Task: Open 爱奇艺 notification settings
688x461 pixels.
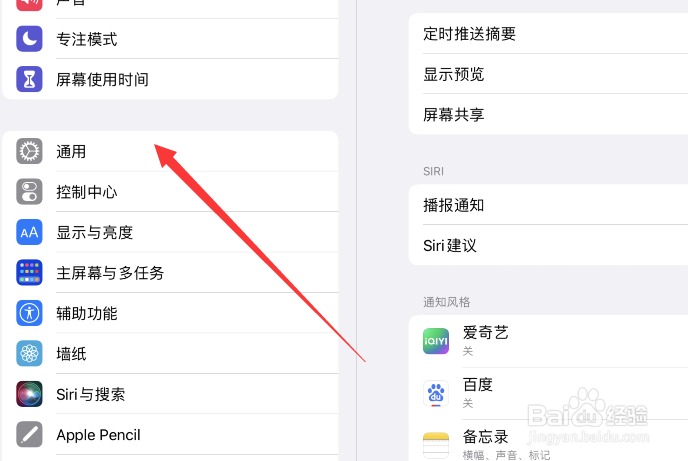Action: pyautogui.click(x=548, y=341)
